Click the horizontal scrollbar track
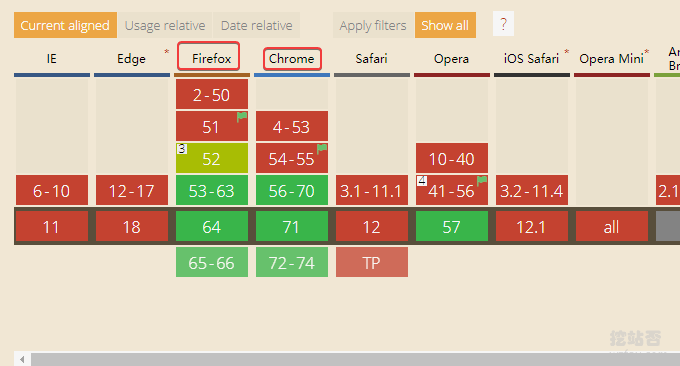Image resolution: width=680 pixels, height=366 pixels. coord(355,359)
